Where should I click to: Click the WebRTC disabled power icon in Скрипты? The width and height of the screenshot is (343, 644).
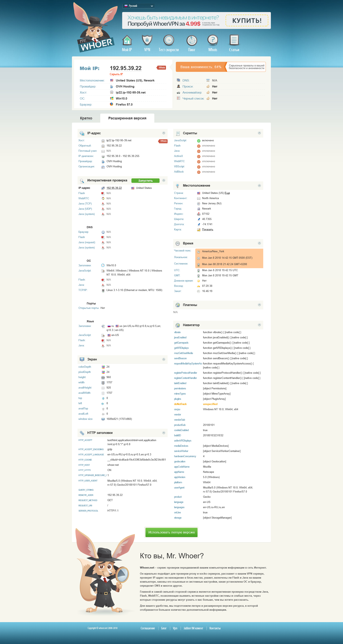[199, 162]
